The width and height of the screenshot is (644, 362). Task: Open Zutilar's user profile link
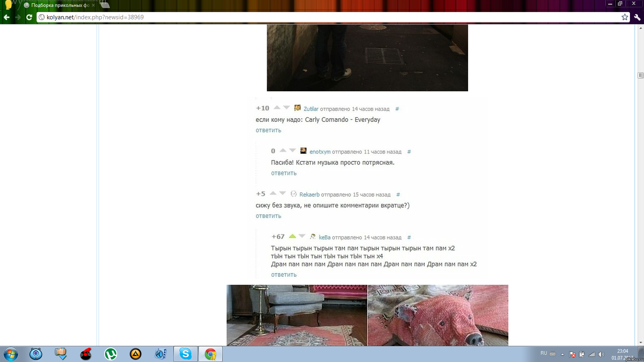point(311,109)
